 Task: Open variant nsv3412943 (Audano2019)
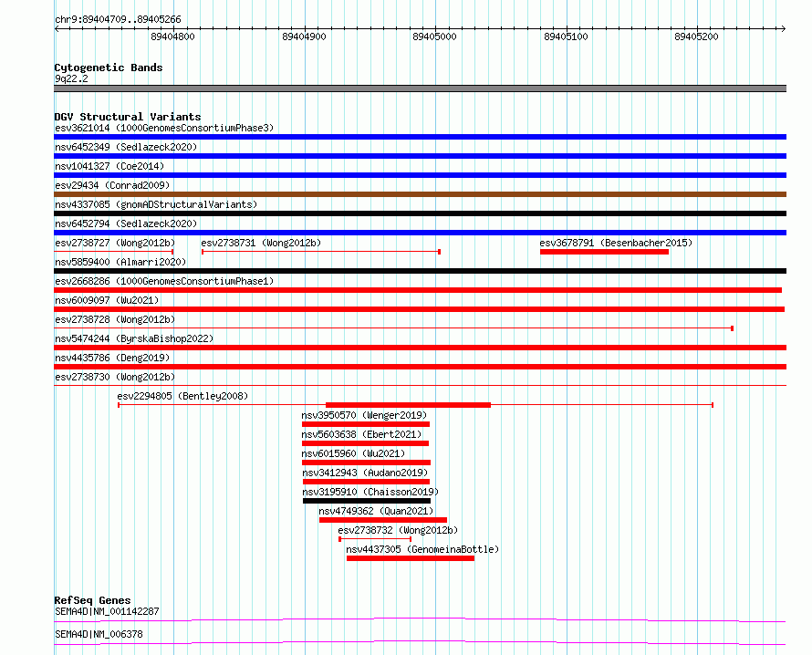coord(365,473)
